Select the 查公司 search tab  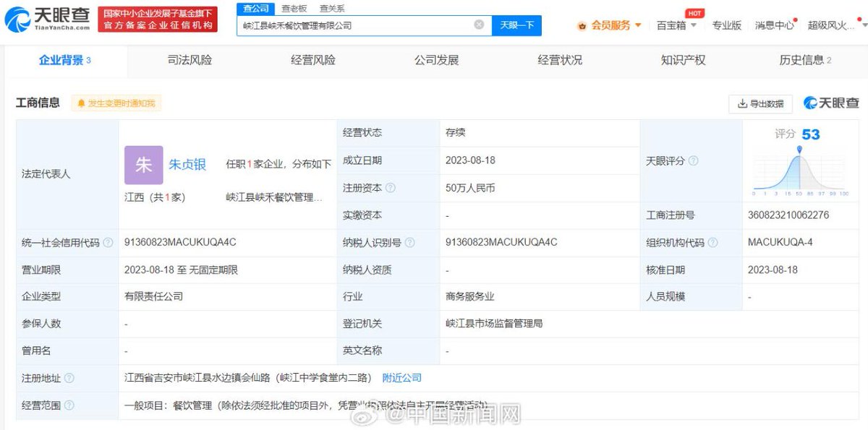click(256, 9)
